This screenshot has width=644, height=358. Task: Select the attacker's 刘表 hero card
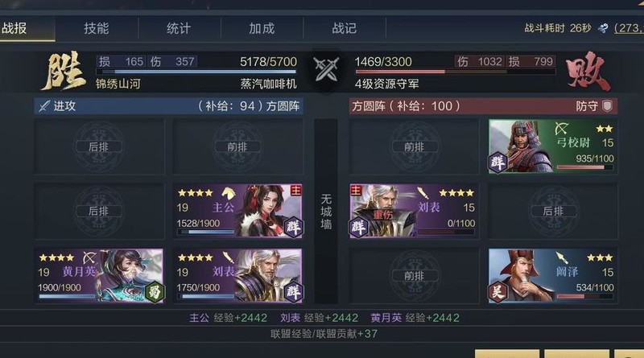[x=238, y=275]
